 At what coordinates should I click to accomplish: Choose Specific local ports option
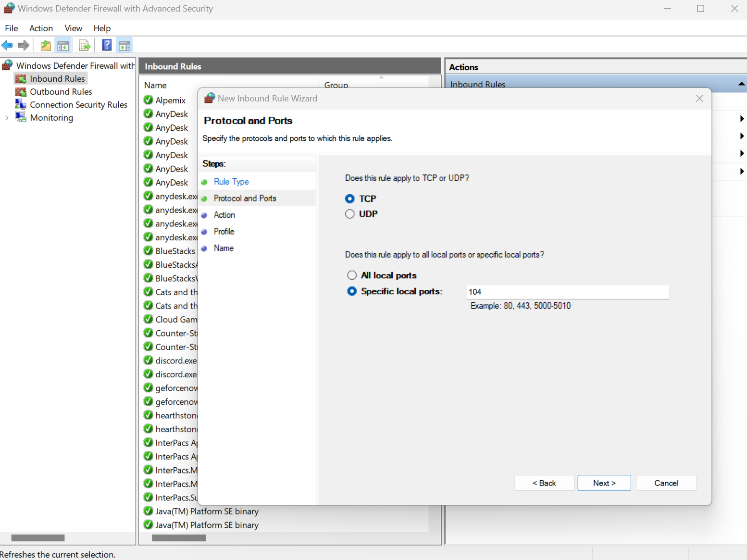(352, 291)
